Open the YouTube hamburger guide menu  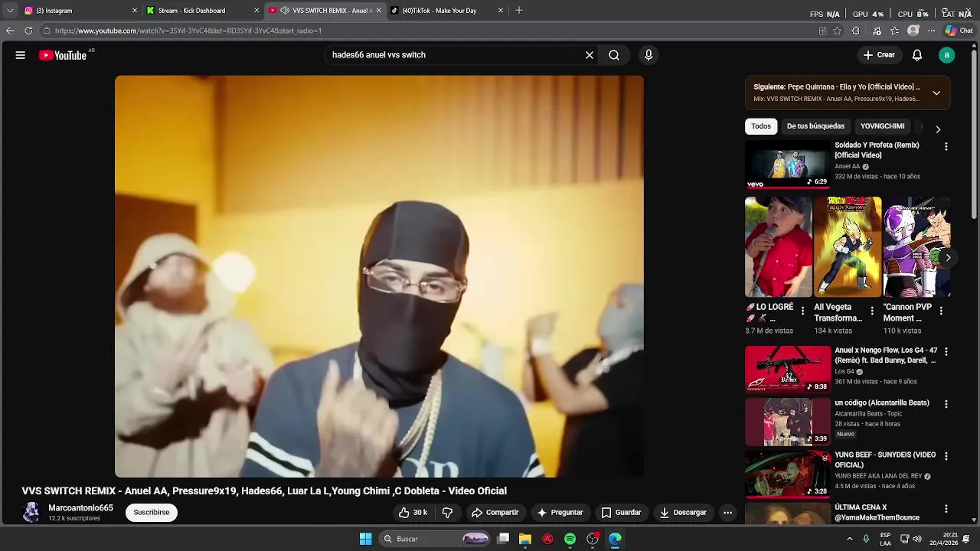[x=21, y=55]
